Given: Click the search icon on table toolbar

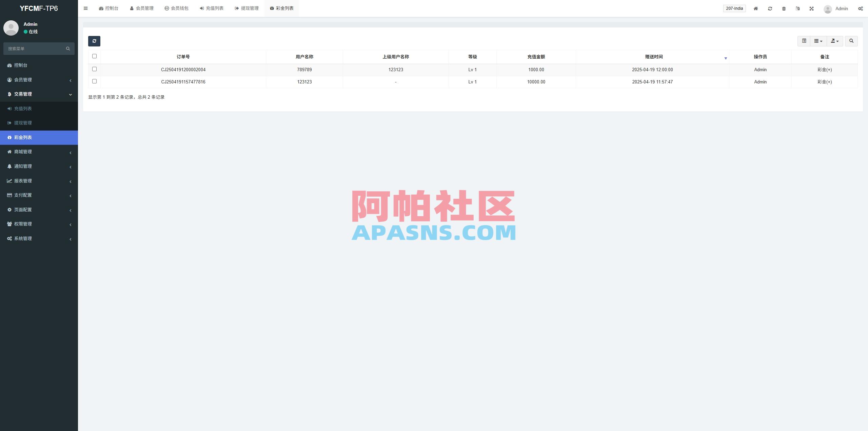Looking at the screenshot, I should [x=852, y=41].
